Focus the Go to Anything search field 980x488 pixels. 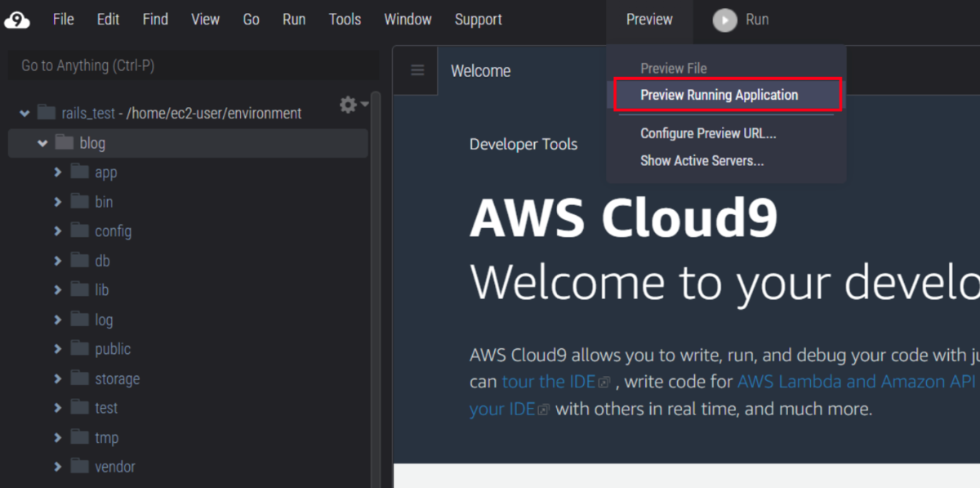(x=193, y=65)
